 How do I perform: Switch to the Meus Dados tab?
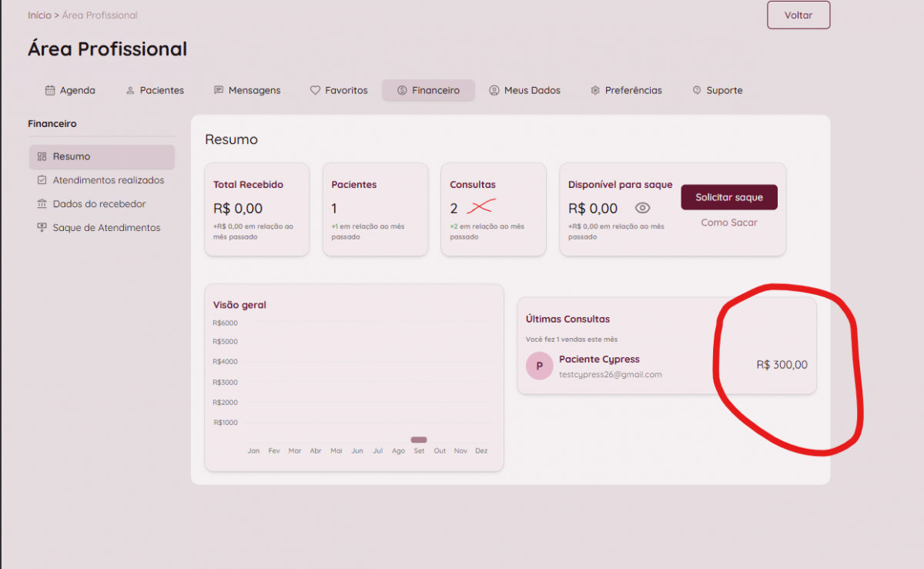point(524,91)
